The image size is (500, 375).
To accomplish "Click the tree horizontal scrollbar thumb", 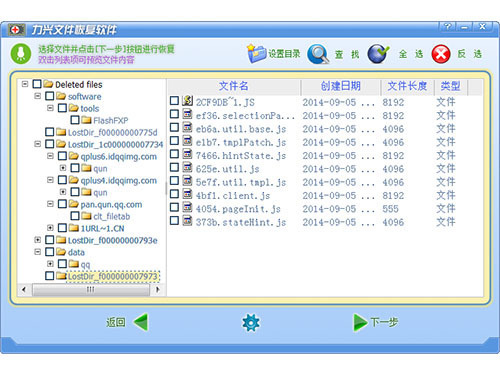I will pyautogui.click(x=91, y=289).
